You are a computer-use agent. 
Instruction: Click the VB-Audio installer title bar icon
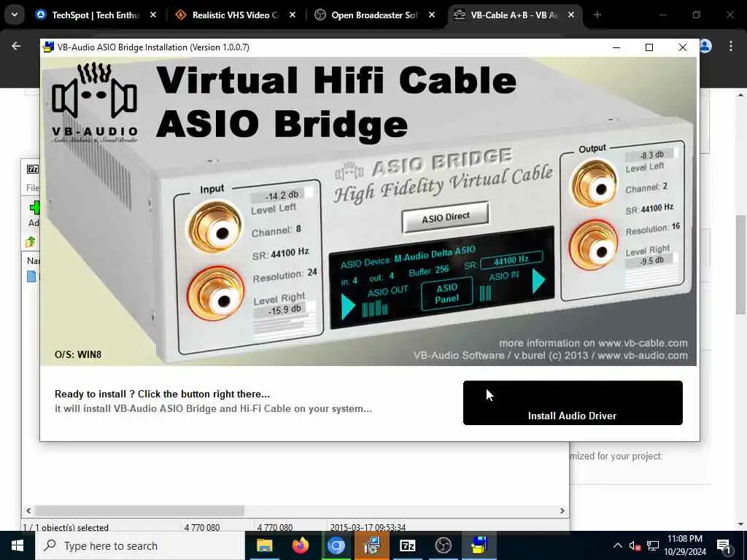[48, 47]
